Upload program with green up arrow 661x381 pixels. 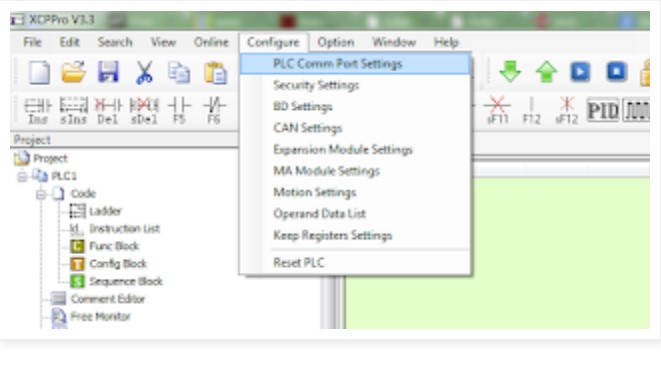(x=546, y=72)
